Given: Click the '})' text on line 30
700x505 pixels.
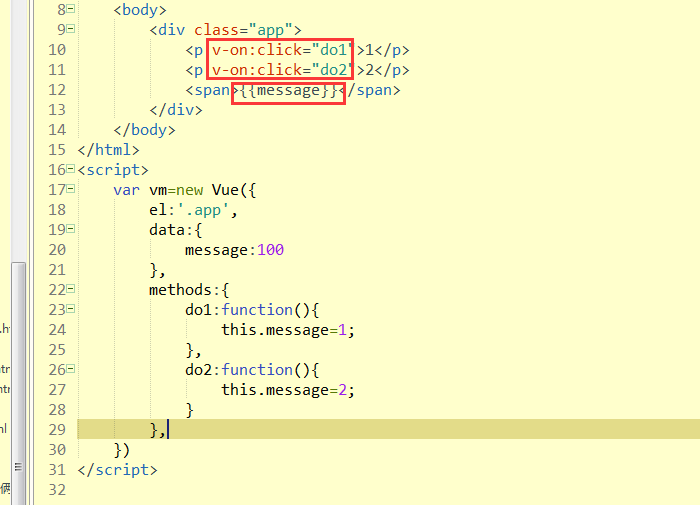Looking at the screenshot, I should [x=122, y=450].
